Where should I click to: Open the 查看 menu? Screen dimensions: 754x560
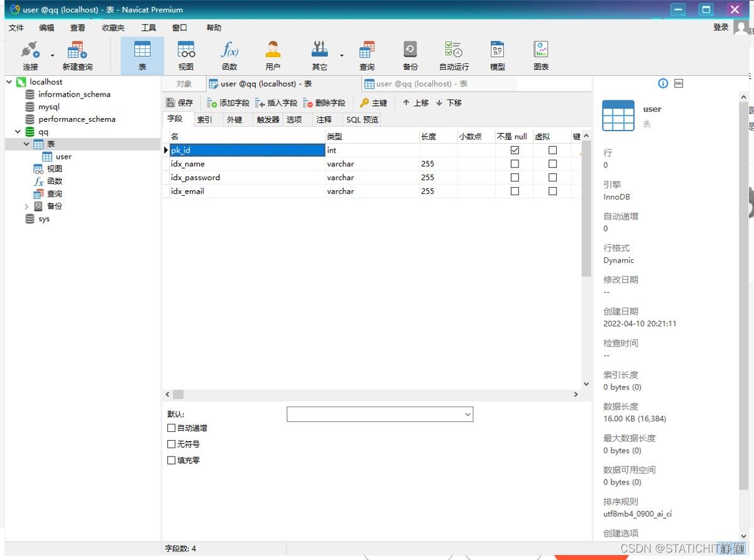tap(78, 28)
